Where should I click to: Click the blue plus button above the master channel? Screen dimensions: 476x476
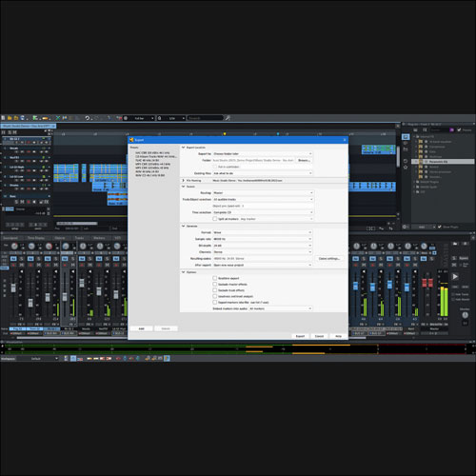(434, 252)
